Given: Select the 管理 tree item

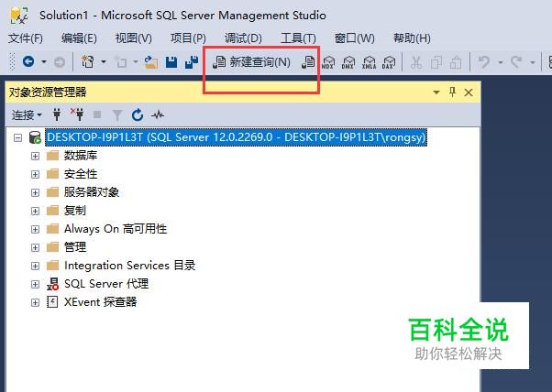Looking at the screenshot, I should point(75,247).
